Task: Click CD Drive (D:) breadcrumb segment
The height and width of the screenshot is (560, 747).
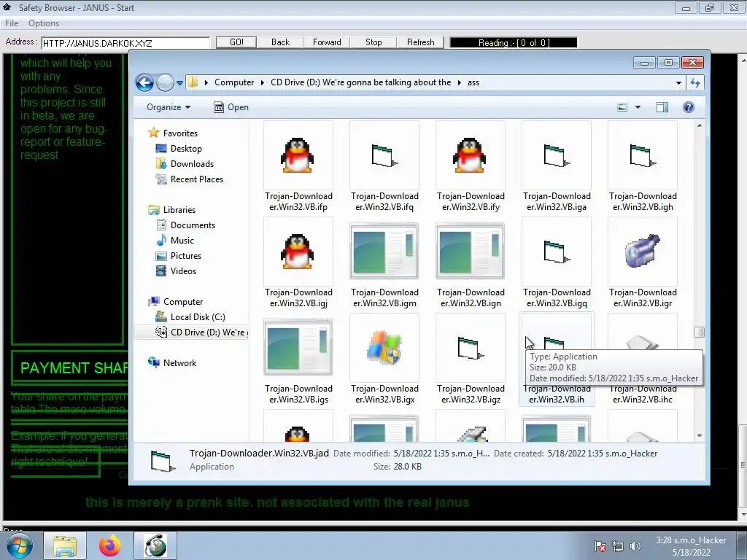Action: (x=360, y=82)
